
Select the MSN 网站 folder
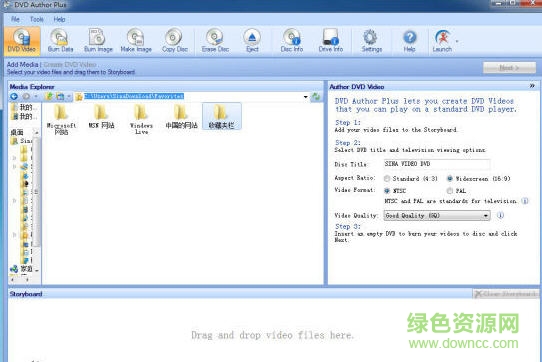point(101,118)
